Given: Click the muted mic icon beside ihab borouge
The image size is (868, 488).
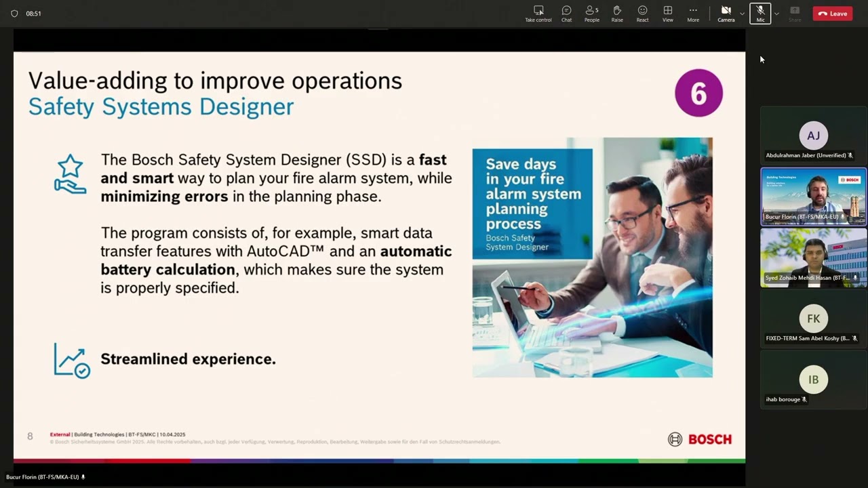Looking at the screenshot, I should click(x=804, y=399).
